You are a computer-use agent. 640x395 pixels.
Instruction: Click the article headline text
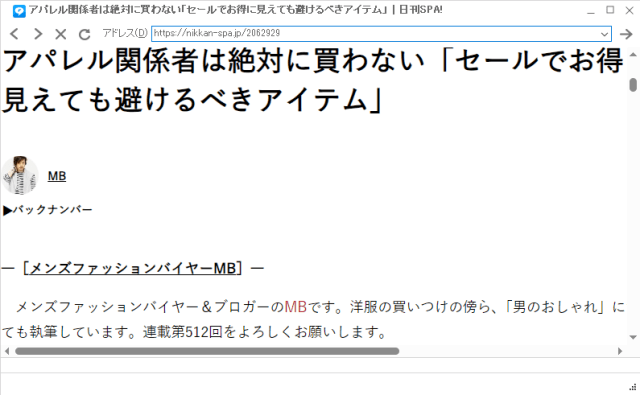[313, 80]
